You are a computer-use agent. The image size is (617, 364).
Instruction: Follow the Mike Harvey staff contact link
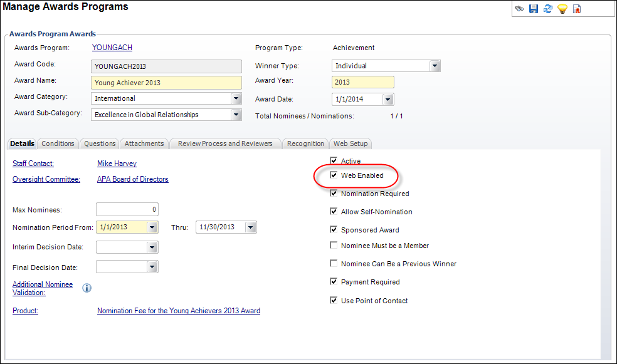click(117, 164)
